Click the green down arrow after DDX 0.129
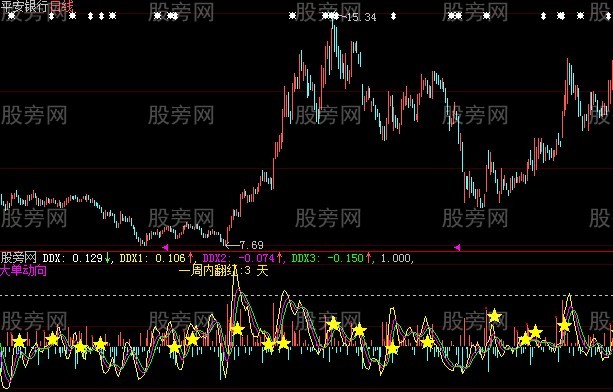This screenshot has height=392, width=613. pos(107,258)
